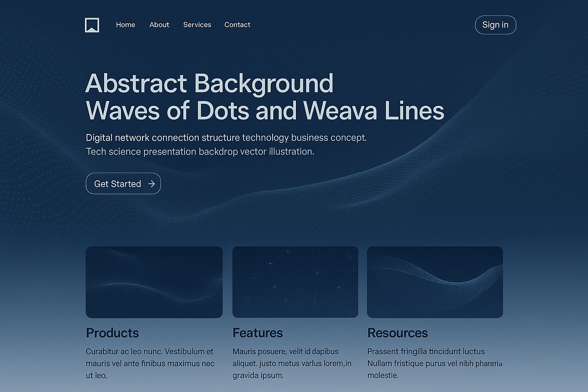Click the 'Abstract Background' headline
The image size is (588, 392).
[x=209, y=83]
